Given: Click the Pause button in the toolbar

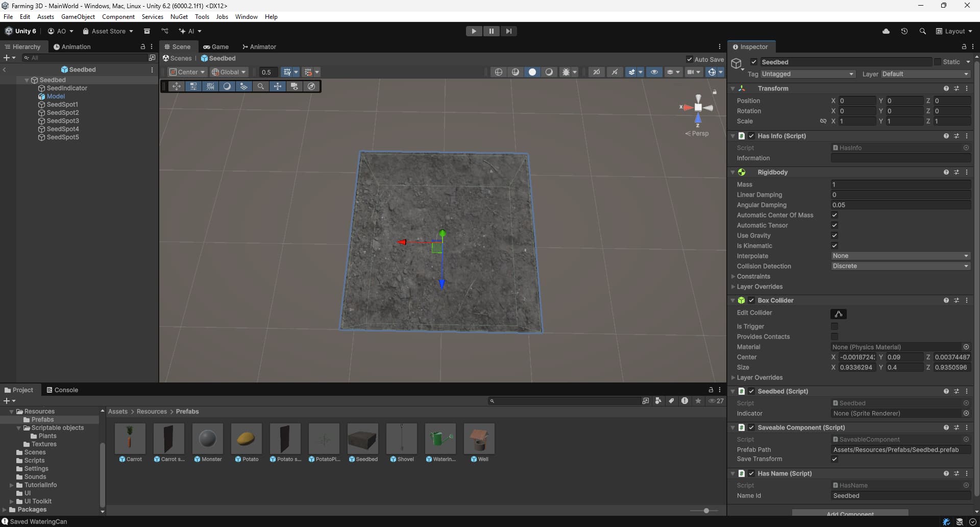Looking at the screenshot, I should tap(491, 31).
